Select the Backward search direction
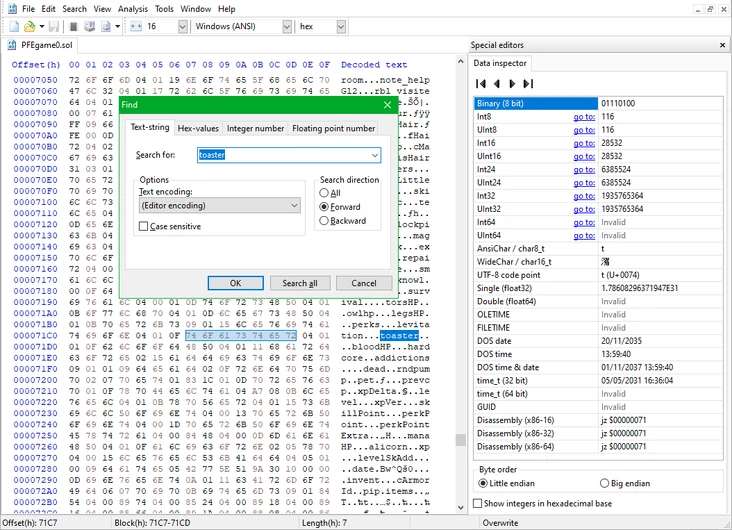The width and height of the screenshot is (732, 530). click(324, 221)
